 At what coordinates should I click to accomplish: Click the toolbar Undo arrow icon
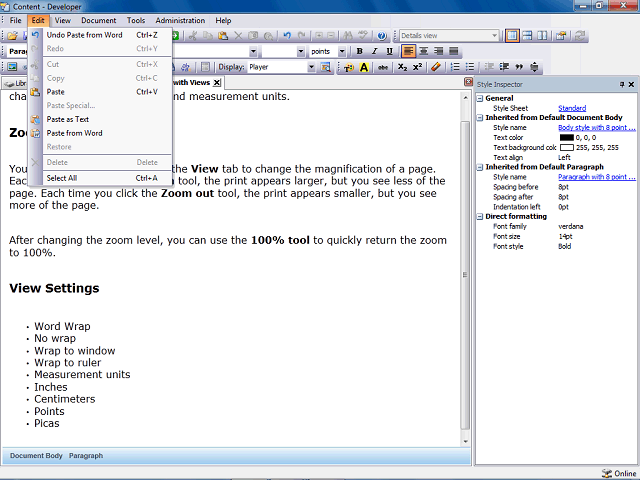tap(287, 36)
